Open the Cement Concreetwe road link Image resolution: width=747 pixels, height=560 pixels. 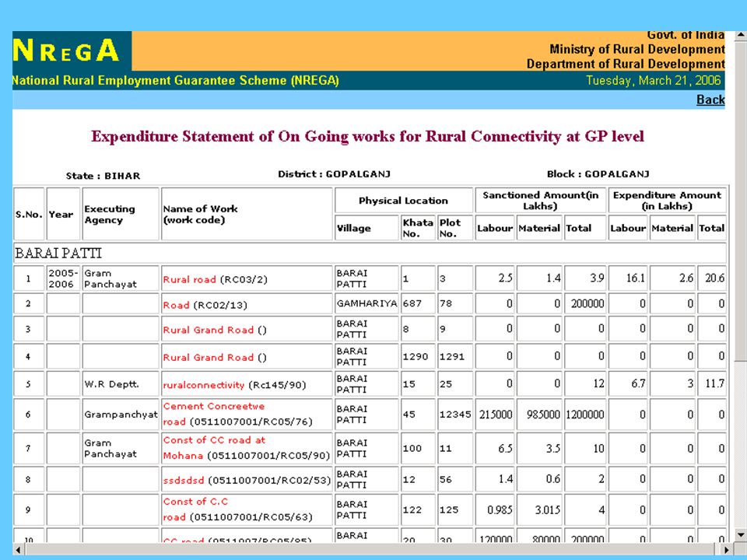tap(213, 414)
